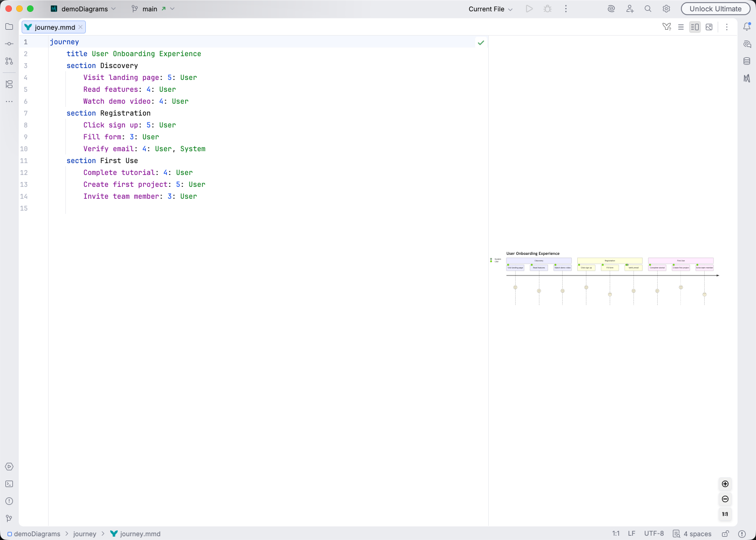
Task: Switch to preview-only Mermaid layout
Action: pos(709,26)
